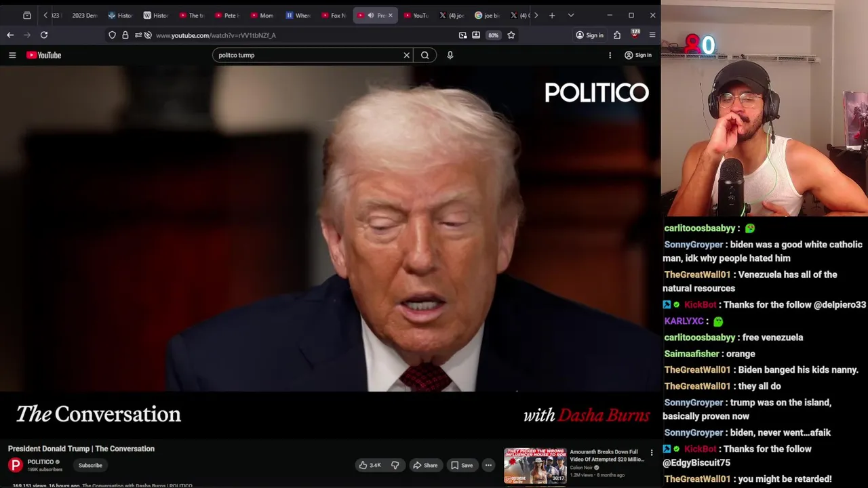This screenshot has height=488, width=868.
Task: Reset the 80% zoom level badge
Action: click(x=493, y=35)
